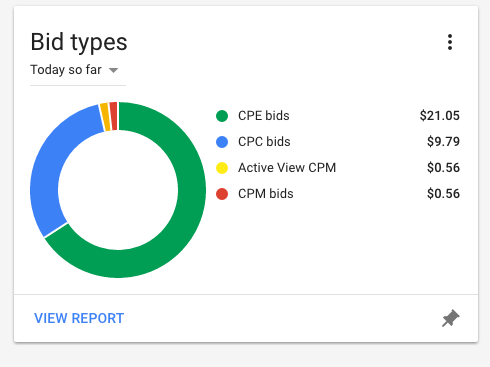The height and width of the screenshot is (367, 490).
Task: Click the CPC bids legend label
Action: tap(264, 142)
